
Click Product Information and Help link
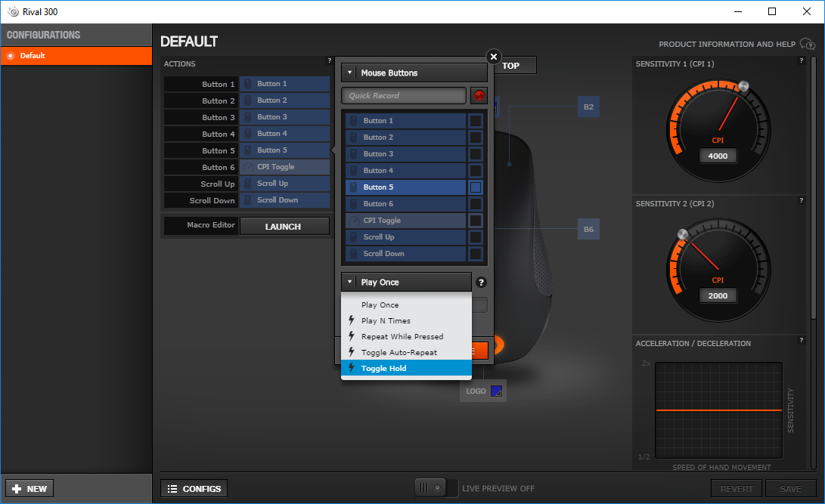click(727, 44)
